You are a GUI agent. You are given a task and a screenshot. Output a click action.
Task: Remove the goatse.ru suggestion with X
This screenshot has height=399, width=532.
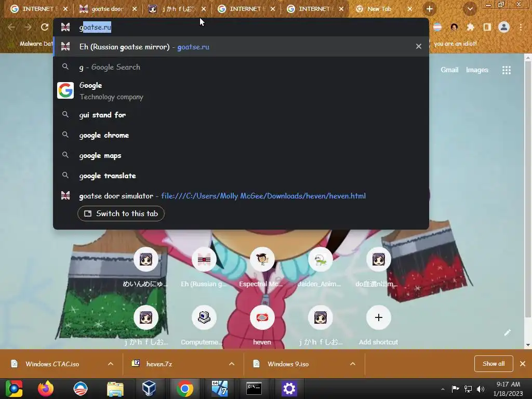click(x=419, y=46)
